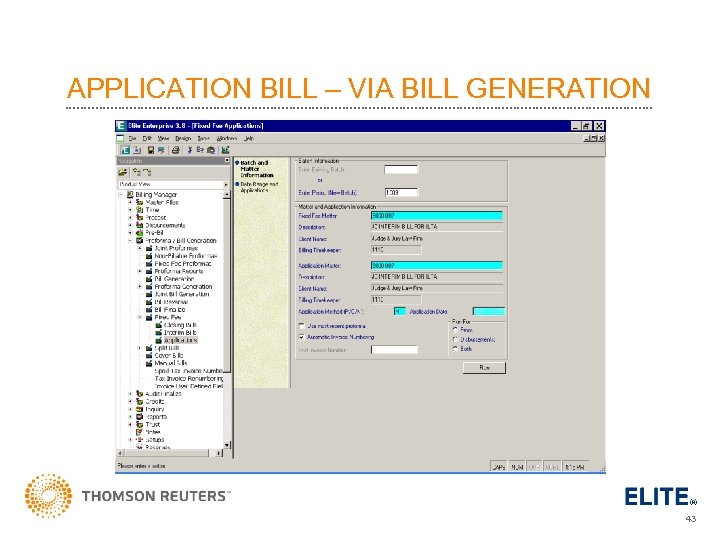Image resolution: width=720 pixels, height=540 pixels.
Task: Select the Fees radio button
Action: coord(456,330)
